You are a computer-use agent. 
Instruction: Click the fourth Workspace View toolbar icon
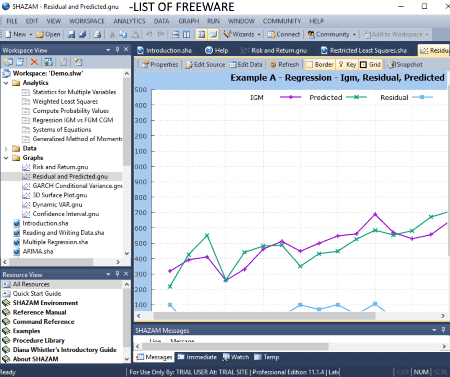[x=49, y=62]
